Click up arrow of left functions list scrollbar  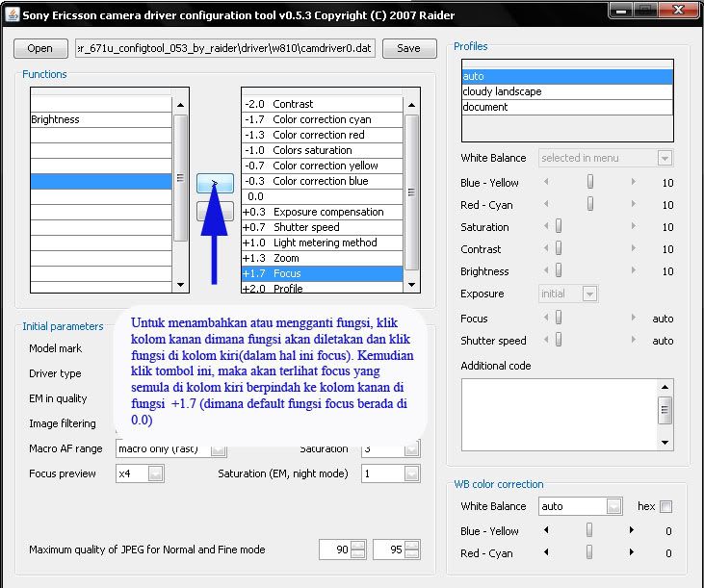pyautogui.click(x=180, y=105)
